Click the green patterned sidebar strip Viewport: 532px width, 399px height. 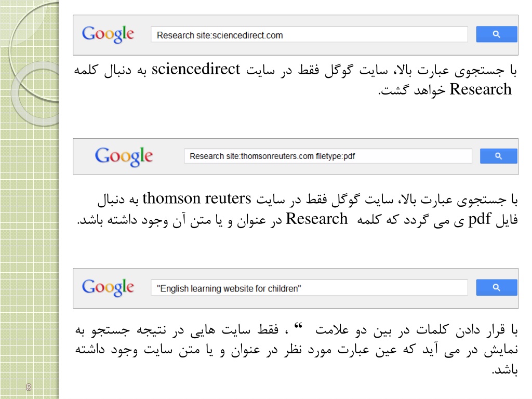pos(30,199)
